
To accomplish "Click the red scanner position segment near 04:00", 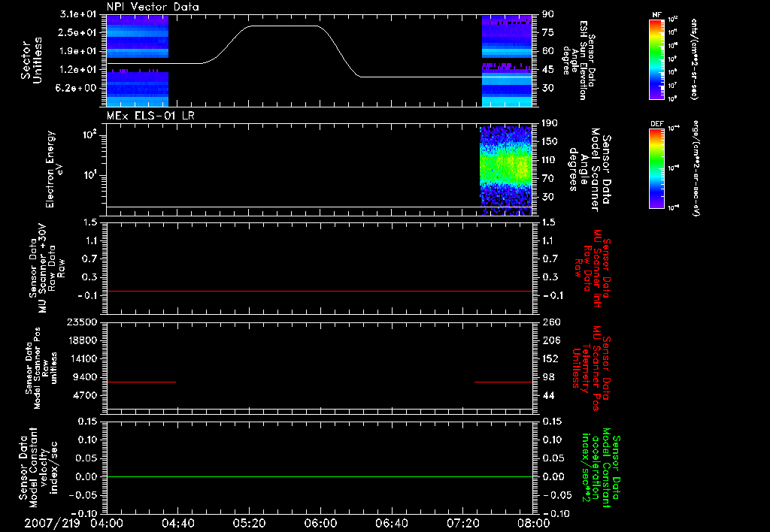I will click(x=141, y=382).
